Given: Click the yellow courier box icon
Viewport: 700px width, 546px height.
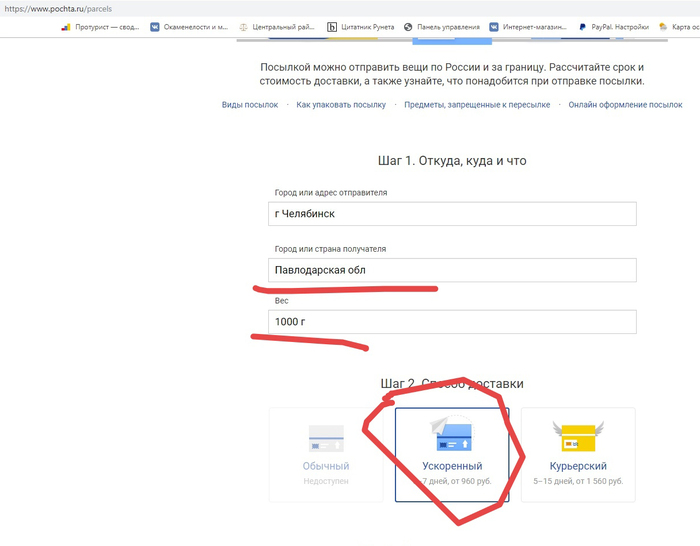Looking at the screenshot, I should point(578,435).
